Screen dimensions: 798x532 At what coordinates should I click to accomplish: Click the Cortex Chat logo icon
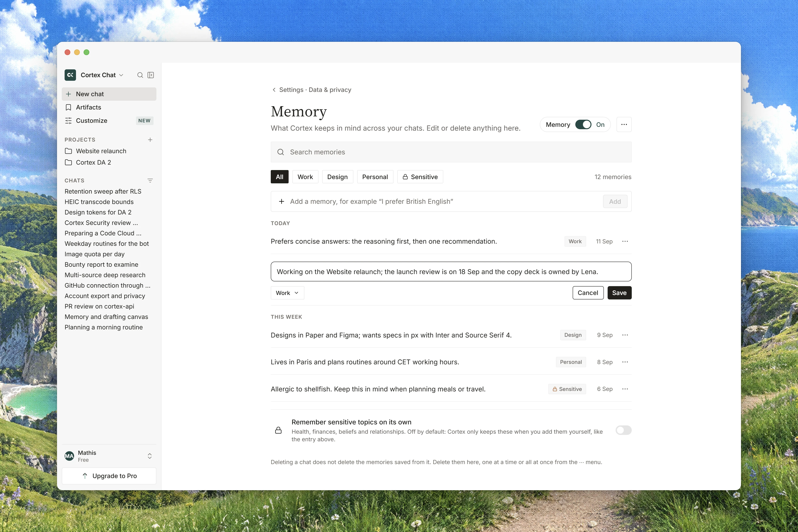point(70,75)
